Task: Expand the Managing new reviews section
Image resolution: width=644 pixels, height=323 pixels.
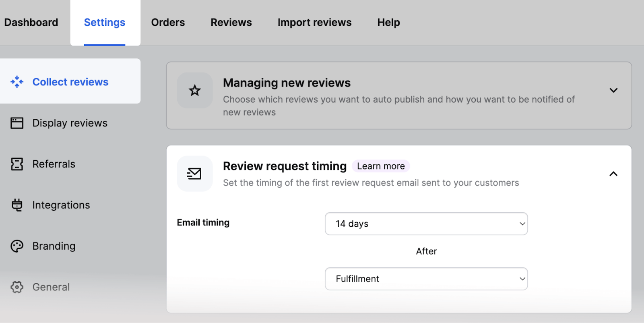Action: tap(613, 90)
